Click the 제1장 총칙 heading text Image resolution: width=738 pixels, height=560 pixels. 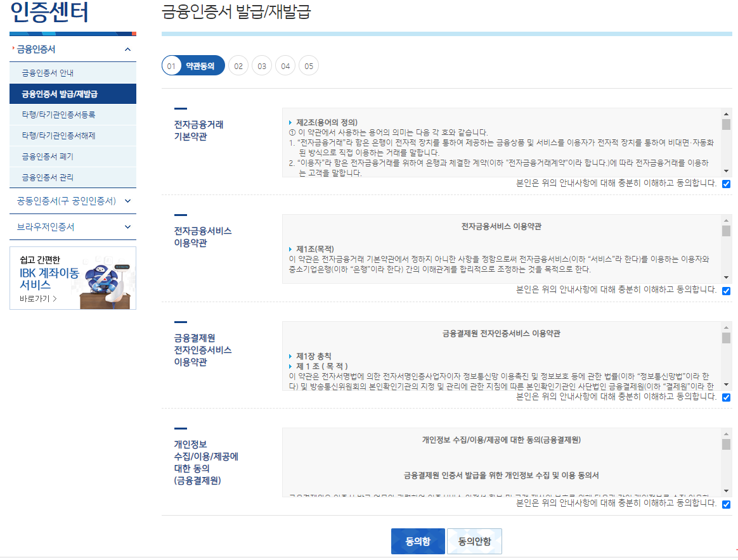click(x=313, y=356)
